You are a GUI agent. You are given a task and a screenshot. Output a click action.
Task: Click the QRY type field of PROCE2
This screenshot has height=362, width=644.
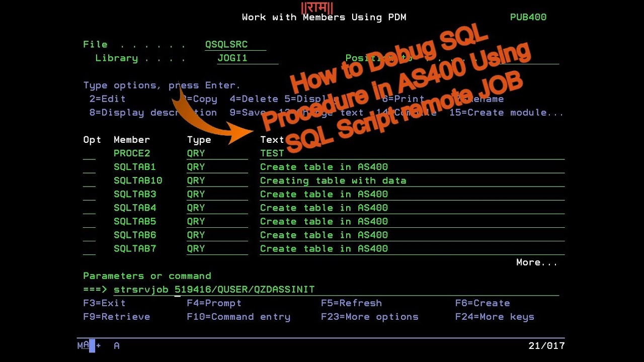tap(217, 154)
